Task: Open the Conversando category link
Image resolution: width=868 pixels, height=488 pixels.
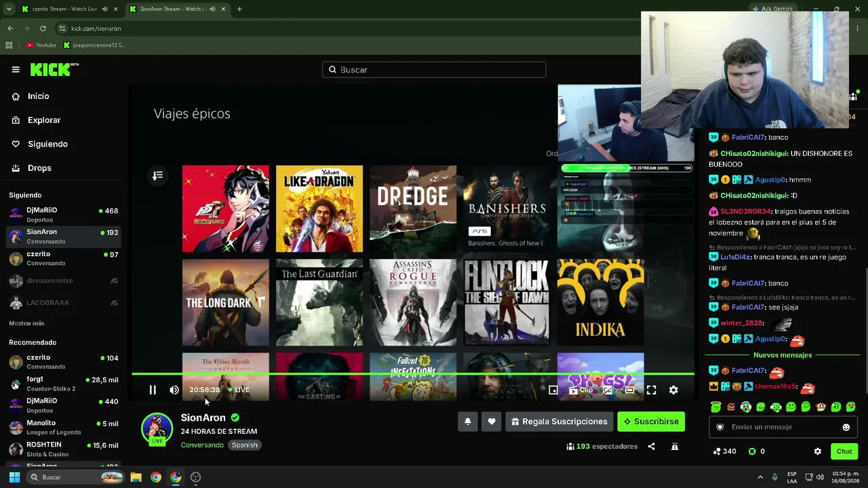Action: (202, 445)
